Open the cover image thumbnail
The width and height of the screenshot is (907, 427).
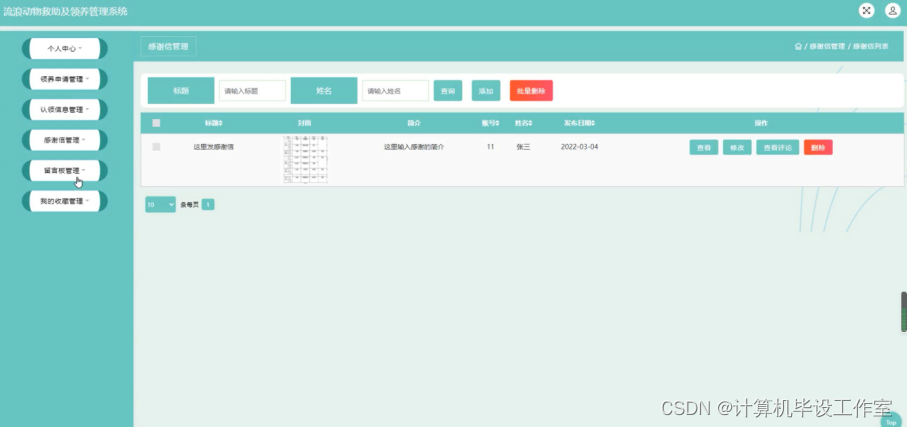(305, 160)
